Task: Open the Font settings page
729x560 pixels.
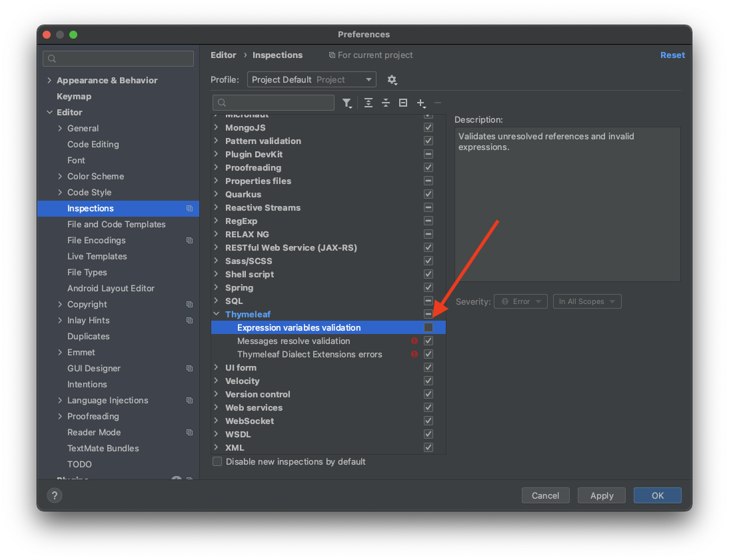Action: click(76, 161)
